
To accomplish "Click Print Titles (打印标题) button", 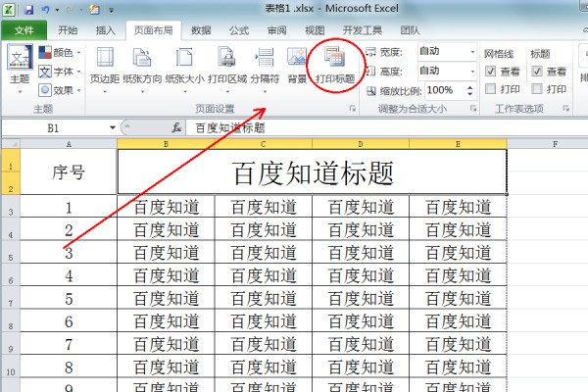I will pyautogui.click(x=335, y=66).
